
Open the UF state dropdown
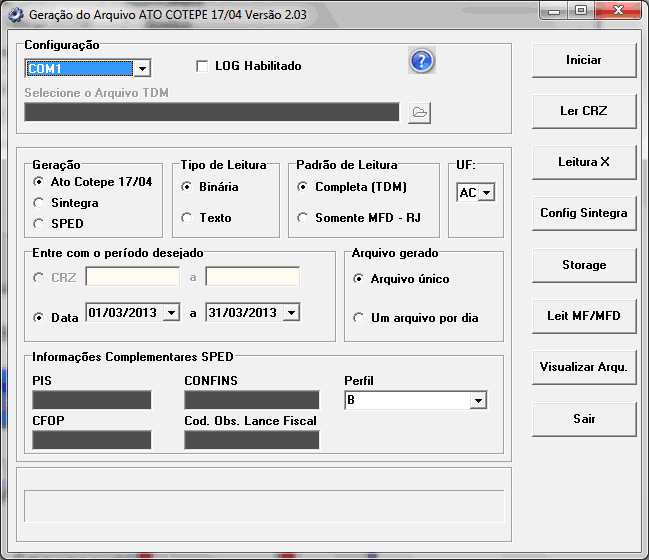click(486, 193)
